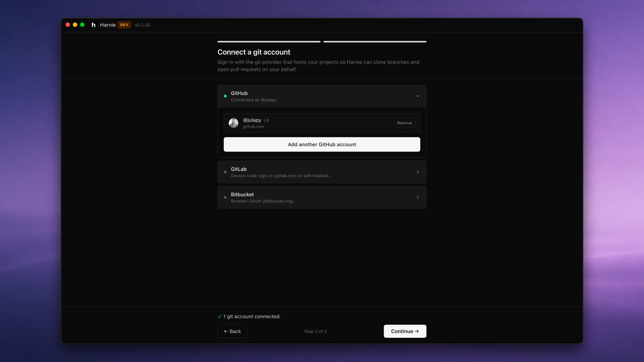Screen dimensions: 644x362
Task: Click the gray status dot beside Bitbucket
Action: click(x=225, y=197)
